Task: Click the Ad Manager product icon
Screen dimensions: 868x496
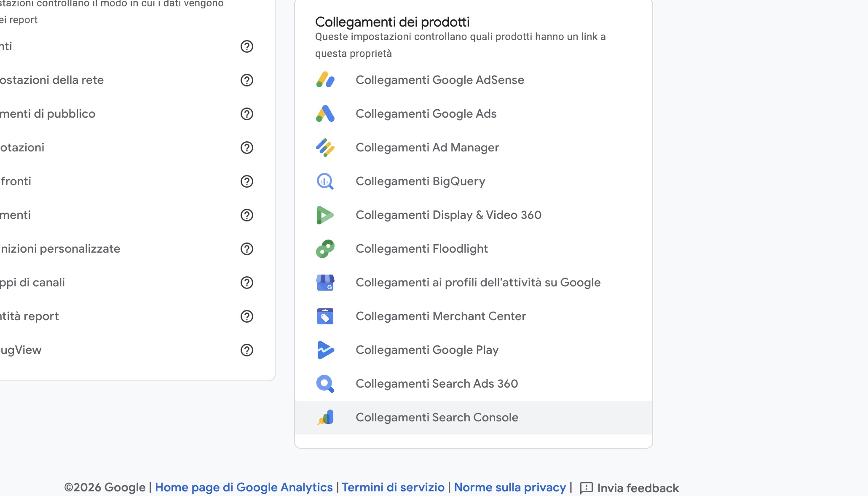Action: coord(325,147)
